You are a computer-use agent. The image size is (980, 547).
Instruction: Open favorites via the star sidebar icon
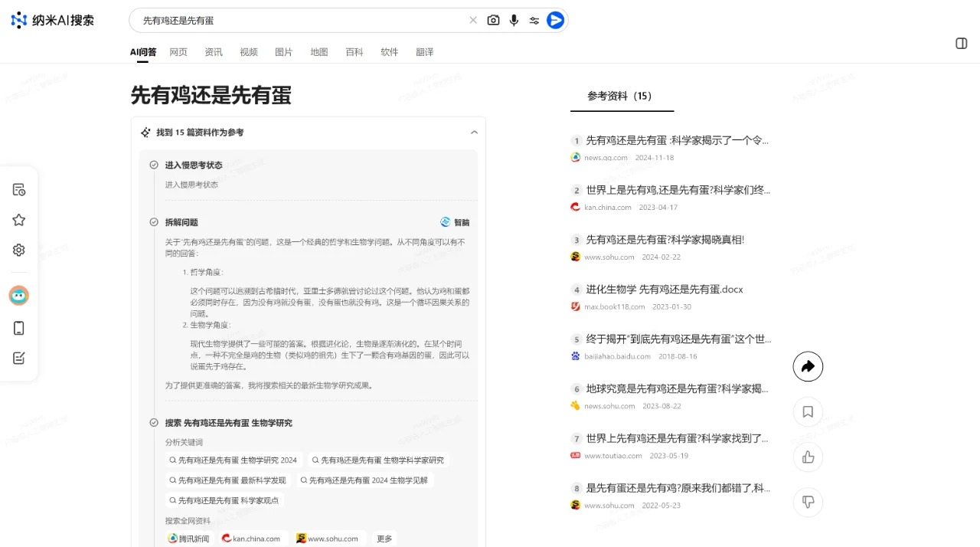pyautogui.click(x=18, y=220)
